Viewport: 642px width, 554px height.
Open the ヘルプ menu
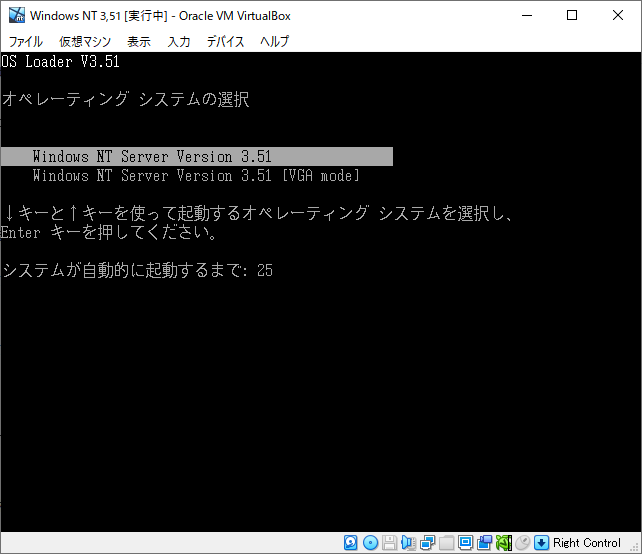click(x=274, y=41)
